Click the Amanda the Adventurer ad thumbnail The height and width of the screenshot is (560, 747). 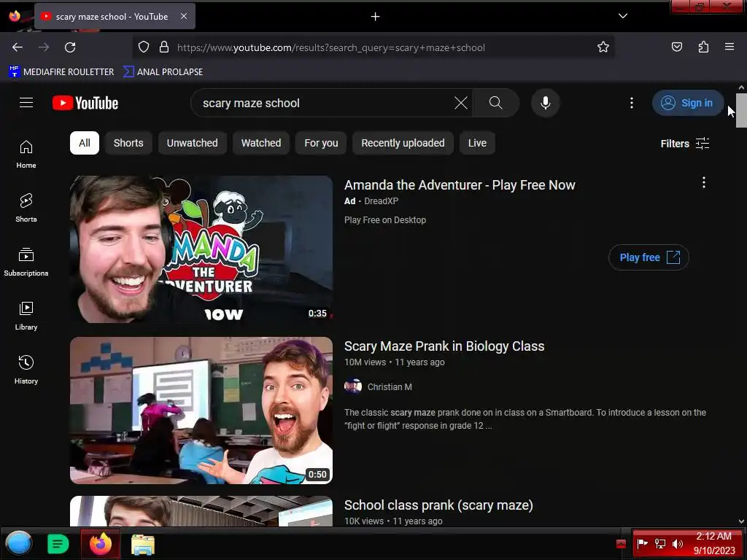(x=201, y=249)
